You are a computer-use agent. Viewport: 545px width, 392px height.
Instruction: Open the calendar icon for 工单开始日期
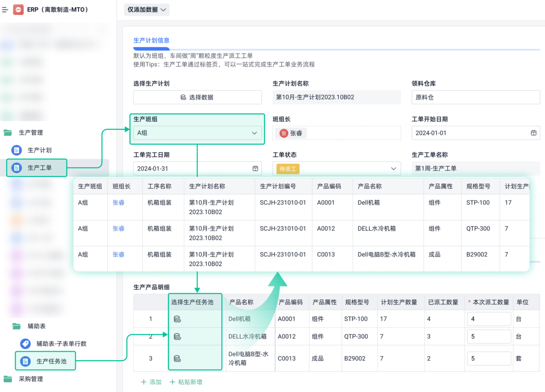[534, 133]
